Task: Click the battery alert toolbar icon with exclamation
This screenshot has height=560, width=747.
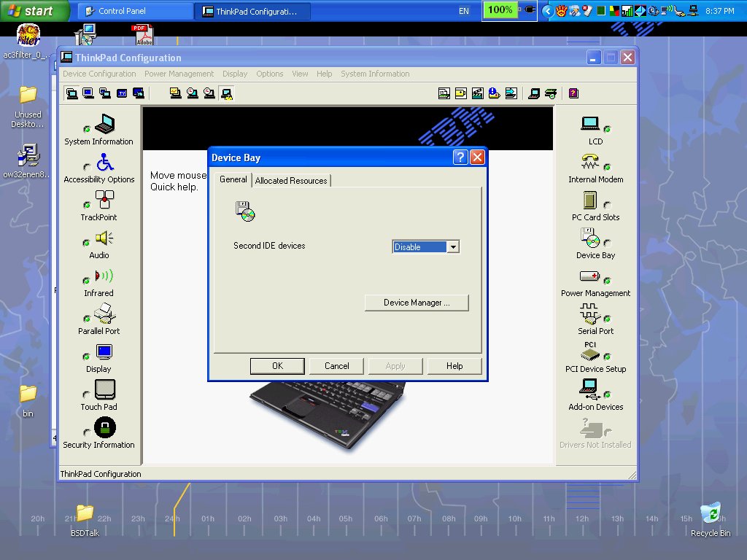Action: tap(495, 93)
